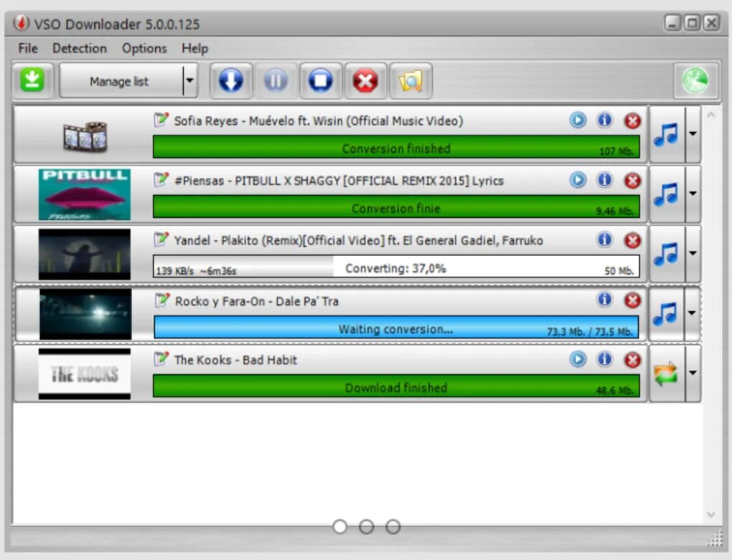Show info for #Piensas PITBULL item
732x560 pixels.
604,180
